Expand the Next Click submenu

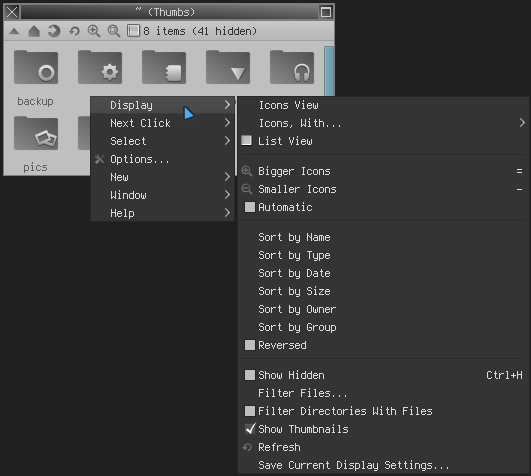pyautogui.click(x=163, y=123)
